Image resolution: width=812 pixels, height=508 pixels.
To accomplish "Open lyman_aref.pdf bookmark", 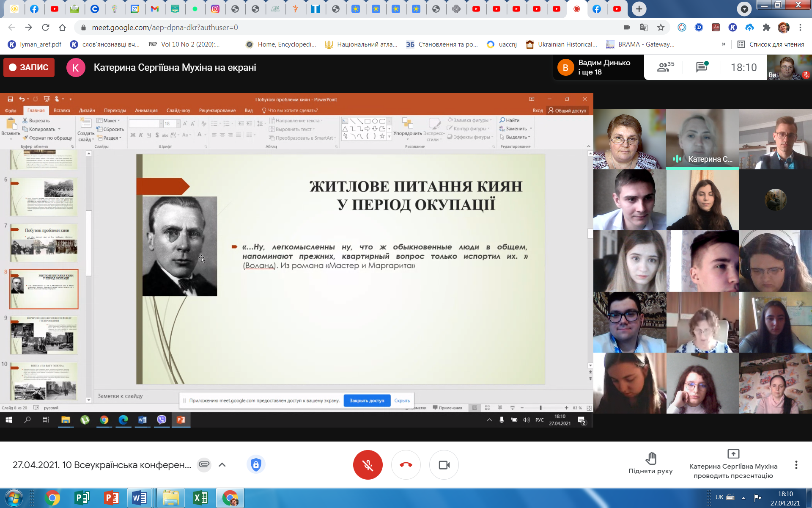I will 35,44.
